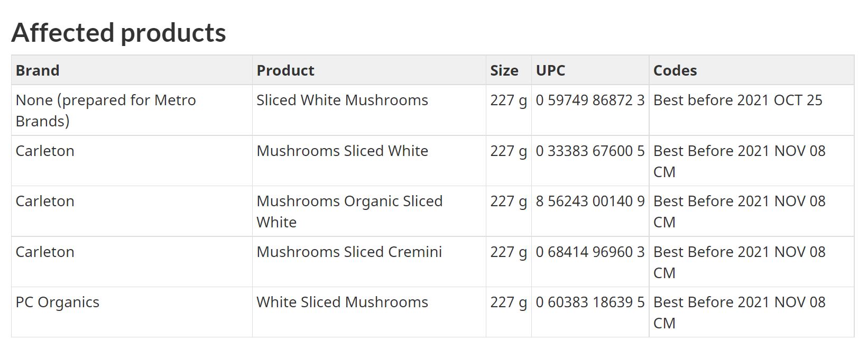Select the Brand column header
This screenshot has width=868, height=358.
132,70
